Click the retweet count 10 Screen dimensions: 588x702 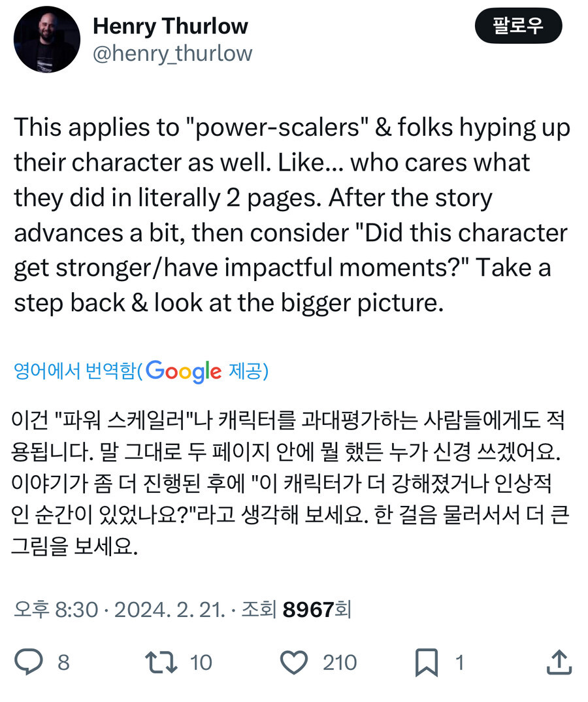[201, 663]
